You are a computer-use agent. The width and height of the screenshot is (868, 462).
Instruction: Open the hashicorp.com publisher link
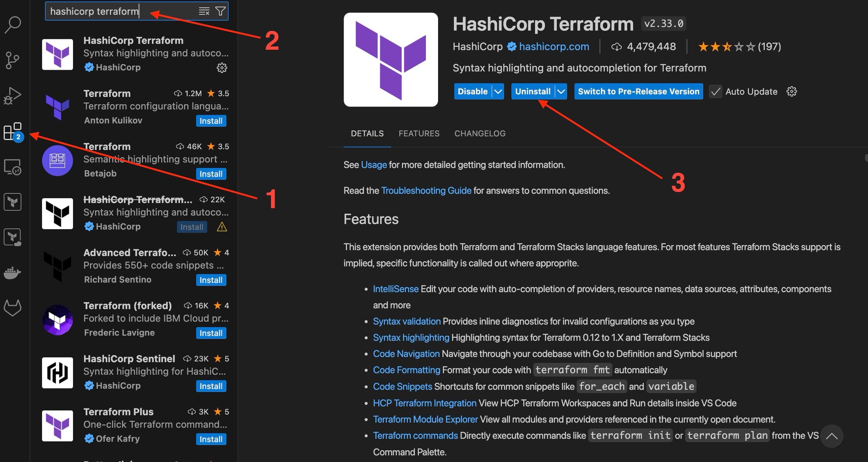[x=554, y=47]
